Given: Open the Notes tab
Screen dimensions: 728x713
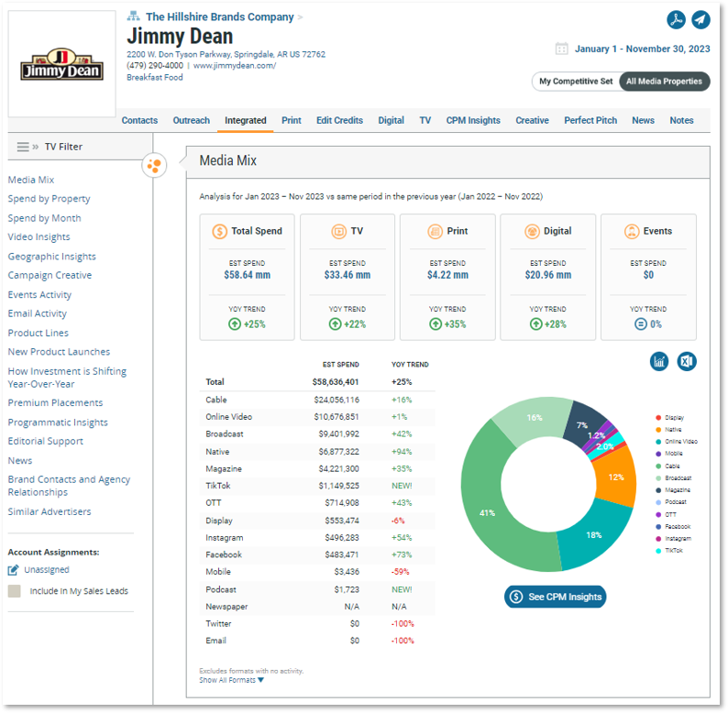Looking at the screenshot, I should click(x=681, y=120).
